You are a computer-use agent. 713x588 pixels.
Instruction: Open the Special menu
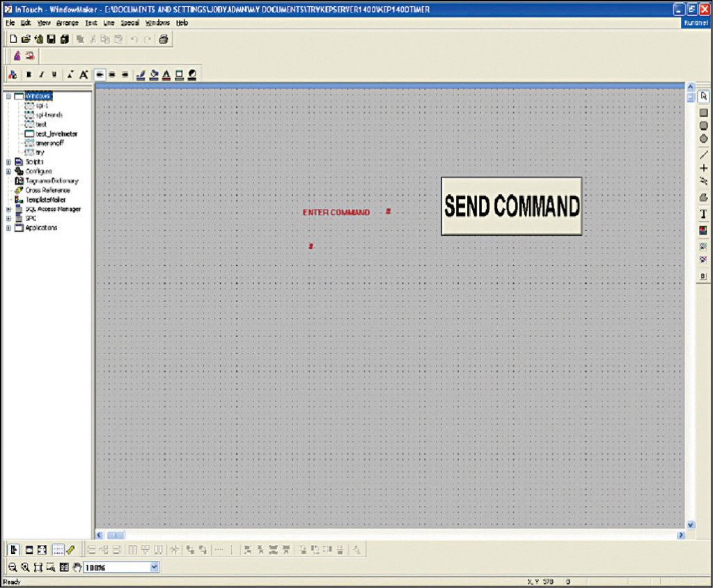point(130,22)
